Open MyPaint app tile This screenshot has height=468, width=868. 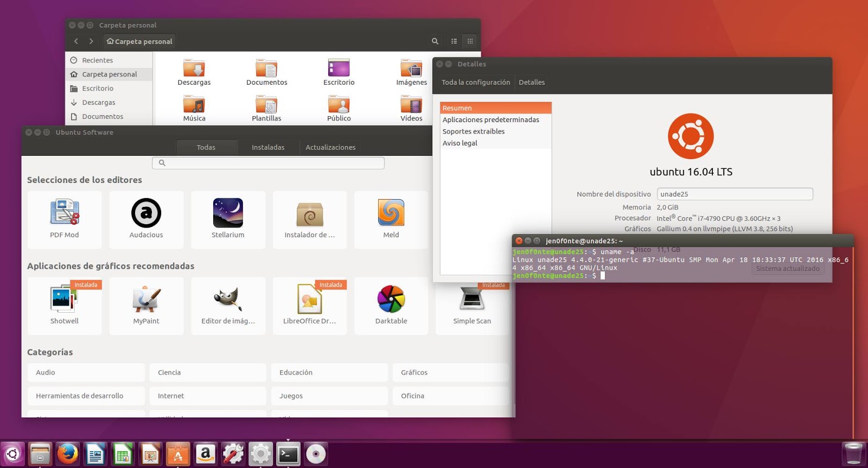[x=146, y=306]
